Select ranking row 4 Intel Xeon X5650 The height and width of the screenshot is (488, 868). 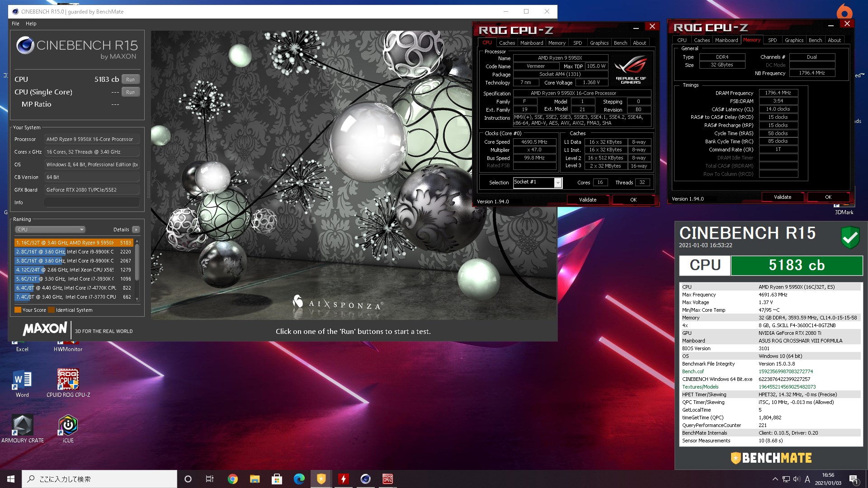click(x=74, y=270)
